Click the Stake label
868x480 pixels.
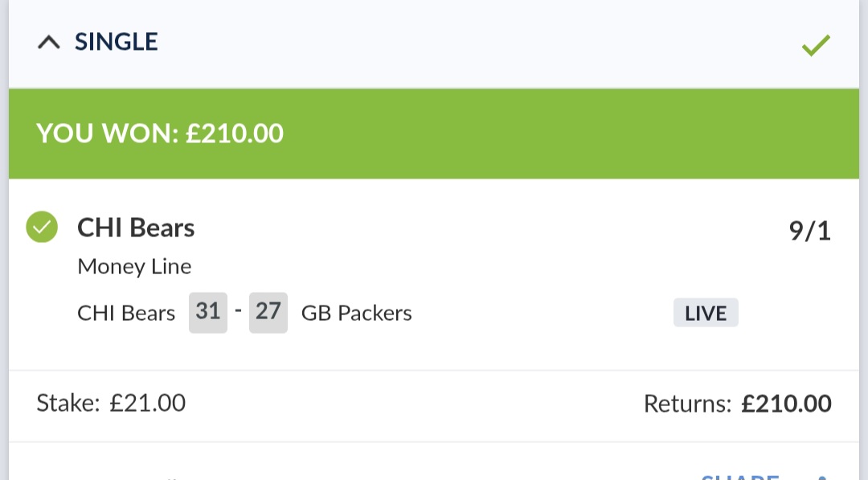pos(68,403)
